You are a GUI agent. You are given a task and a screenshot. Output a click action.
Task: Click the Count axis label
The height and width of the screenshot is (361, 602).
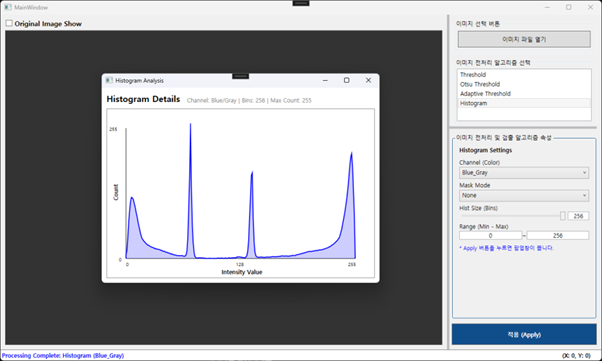(116, 192)
